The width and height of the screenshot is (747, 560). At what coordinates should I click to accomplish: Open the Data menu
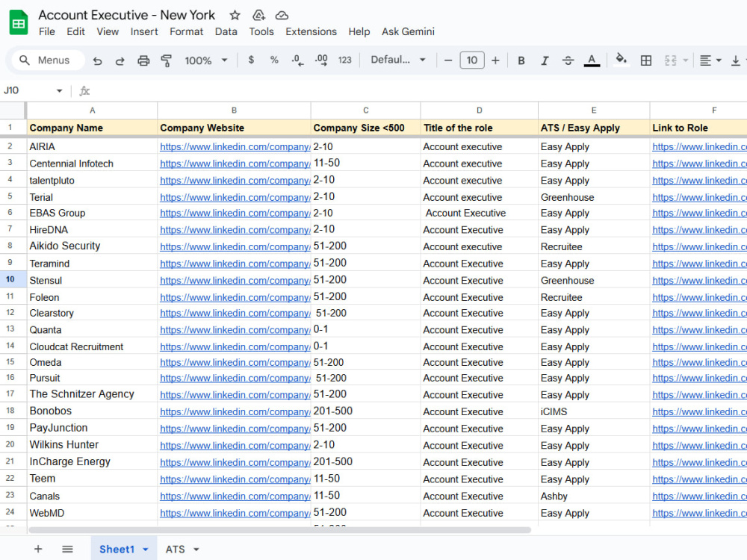click(226, 31)
